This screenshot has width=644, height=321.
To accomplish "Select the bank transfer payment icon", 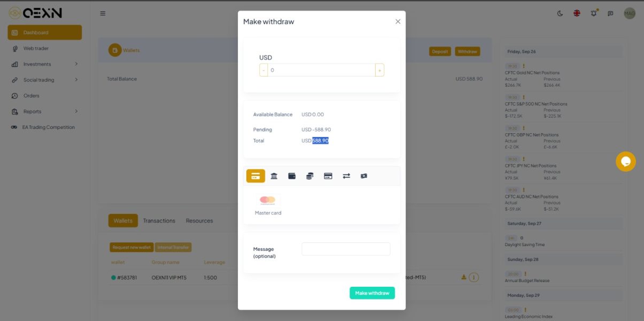I will tap(274, 176).
